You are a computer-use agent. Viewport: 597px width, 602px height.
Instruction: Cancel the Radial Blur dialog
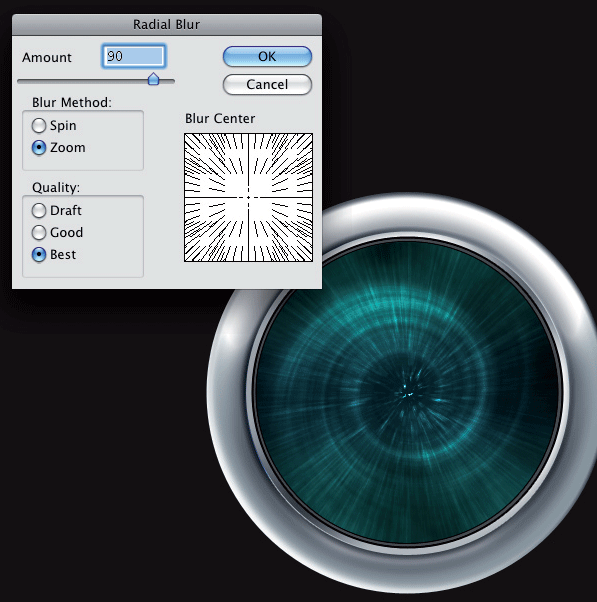pos(267,84)
